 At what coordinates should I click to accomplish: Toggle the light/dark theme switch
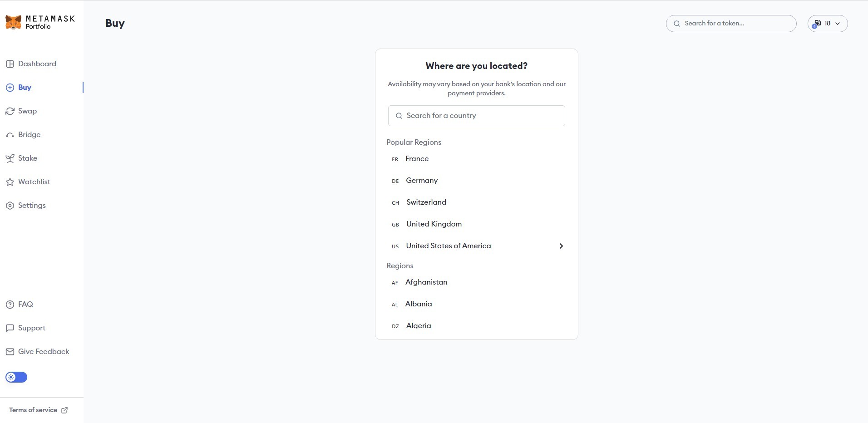click(x=16, y=377)
